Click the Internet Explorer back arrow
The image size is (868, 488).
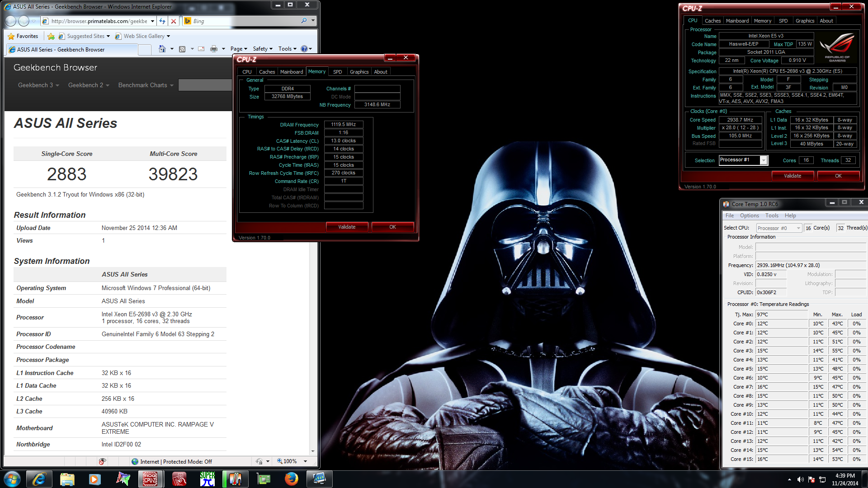(x=11, y=21)
